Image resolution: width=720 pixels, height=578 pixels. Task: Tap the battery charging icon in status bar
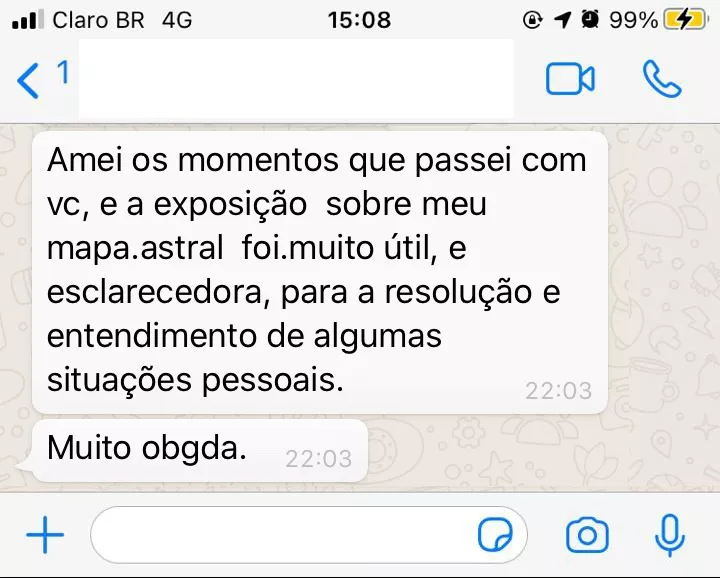[686, 20]
